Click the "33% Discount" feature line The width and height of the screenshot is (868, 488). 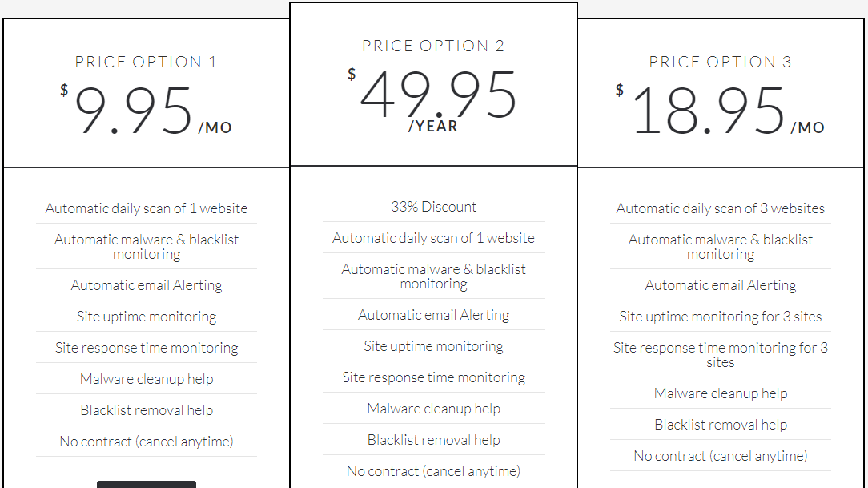(433, 207)
